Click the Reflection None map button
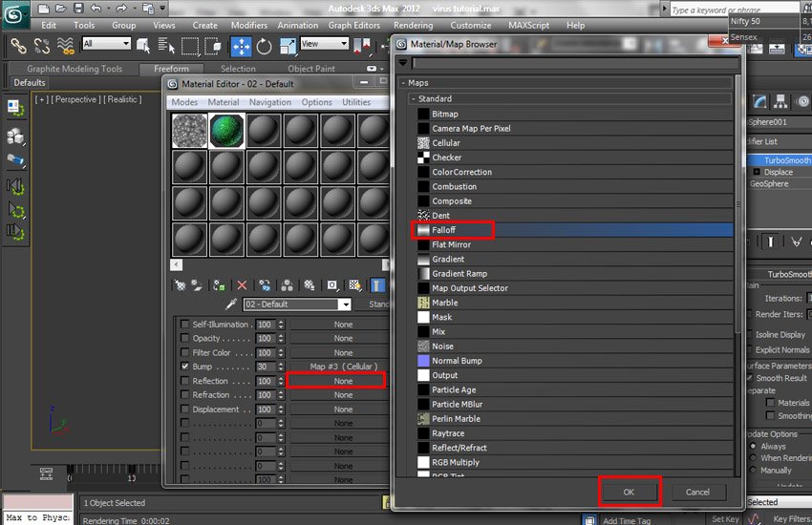Screen dimensions: 812x525 click(343, 381)
